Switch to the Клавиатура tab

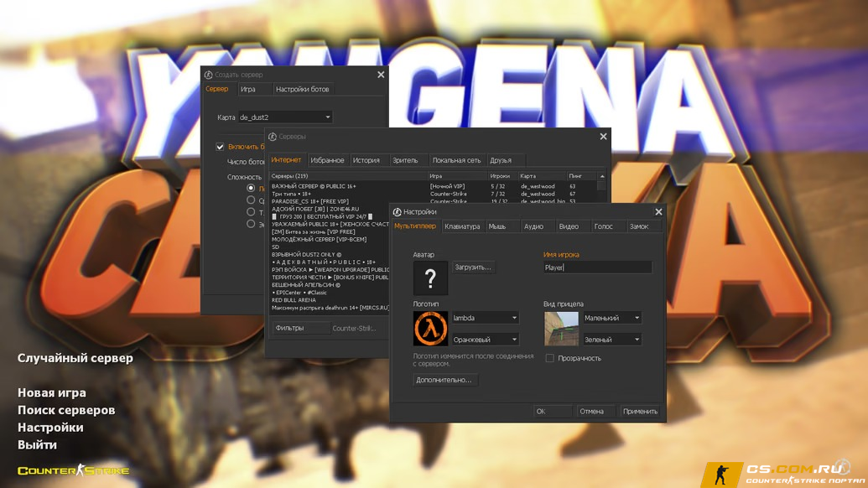click(x=462, y=226)
